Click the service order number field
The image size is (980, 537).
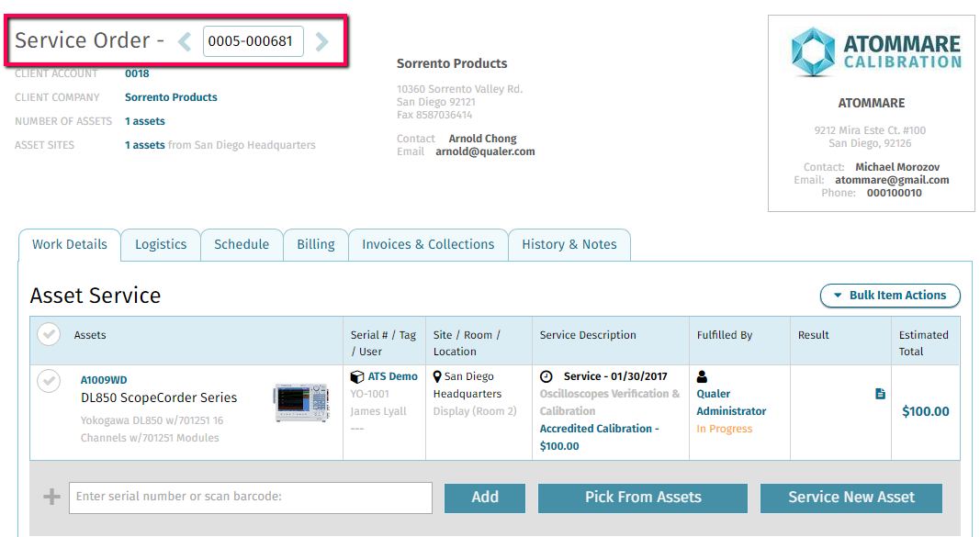253,41
